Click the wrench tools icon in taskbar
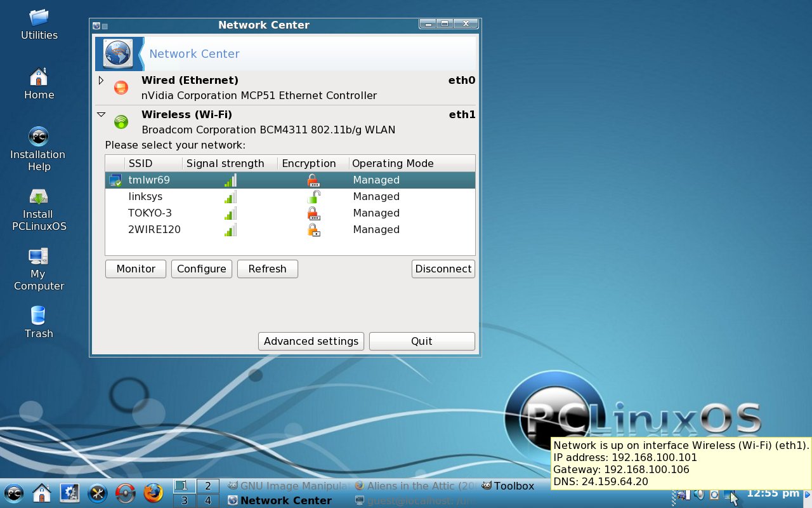812x508 pixels. pyautogui.click(x=97, y=493)
